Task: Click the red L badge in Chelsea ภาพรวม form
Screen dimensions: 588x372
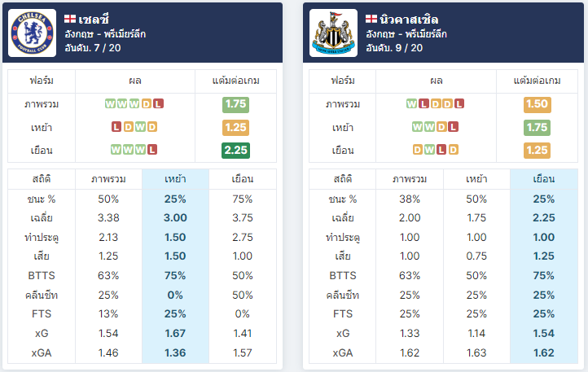Action: coord(158,104)
